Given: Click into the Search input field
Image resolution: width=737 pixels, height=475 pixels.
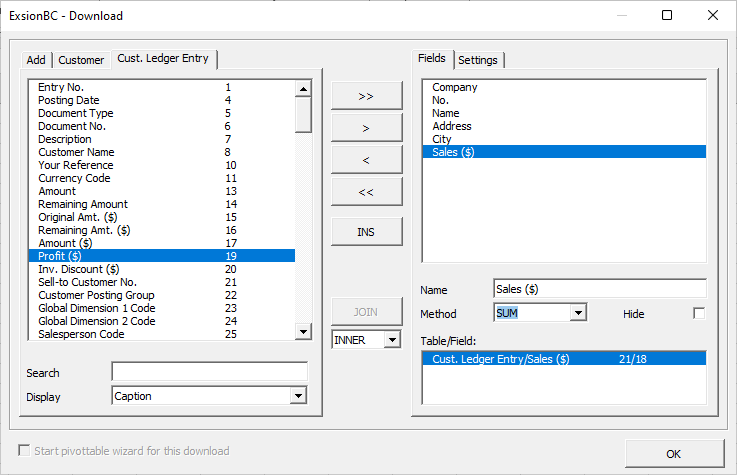Looking at the screenshot, I should (x=210, y=372).
